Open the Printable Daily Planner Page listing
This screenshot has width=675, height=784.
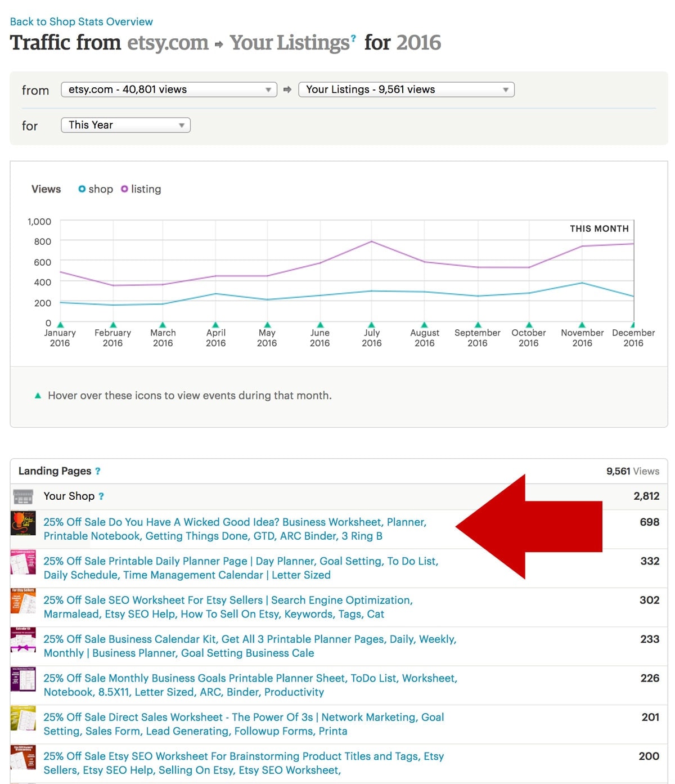pos(241,568)
